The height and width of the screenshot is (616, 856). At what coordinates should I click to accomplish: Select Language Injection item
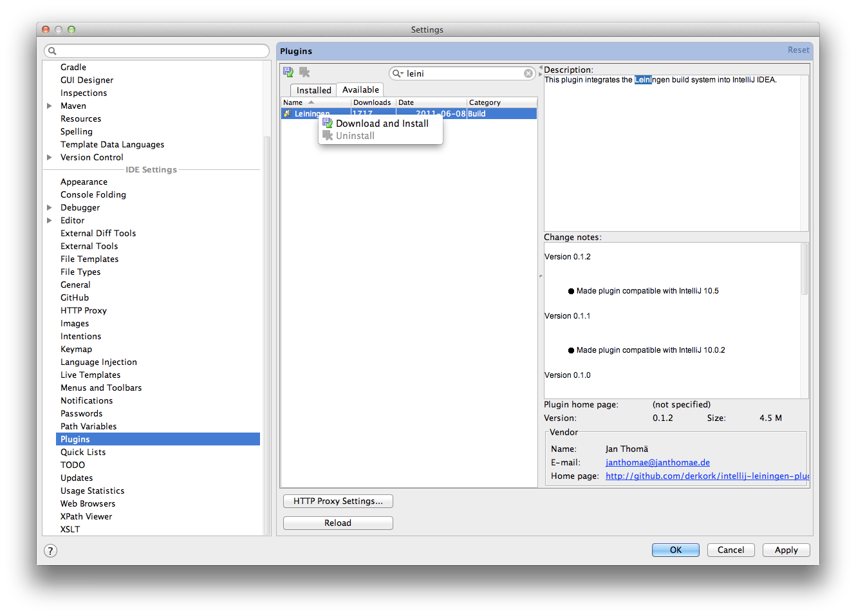click(x=98, y=362)
